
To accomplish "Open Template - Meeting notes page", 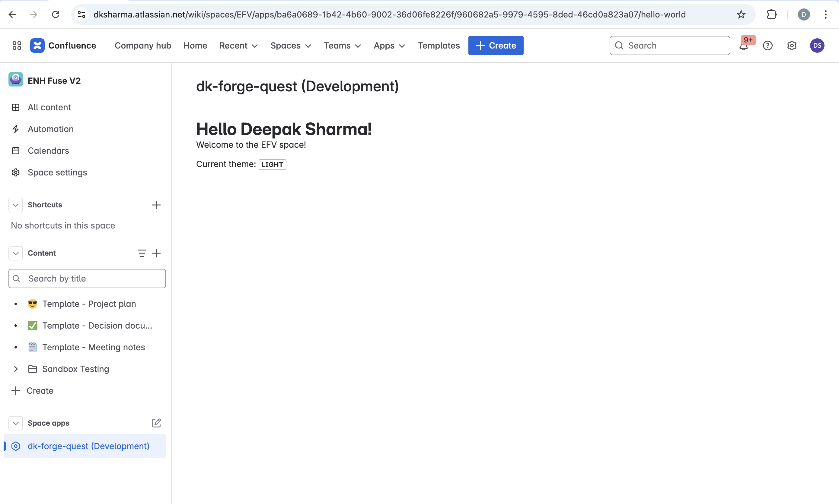I will point(94,347).
